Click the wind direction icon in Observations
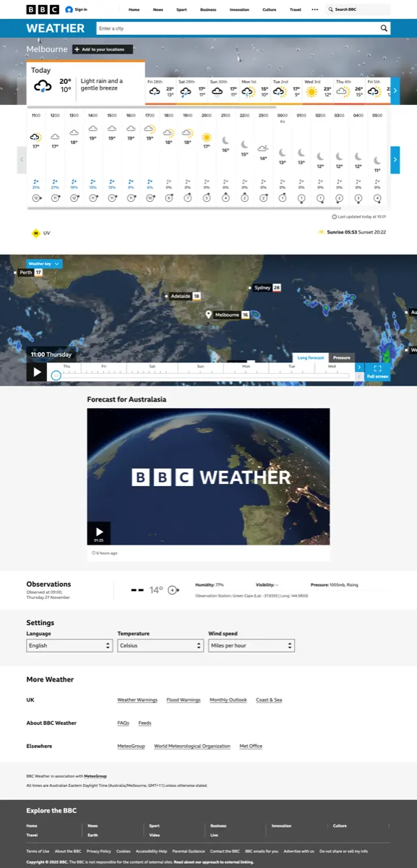417x868 pixels. pyautogui.click(x=173, y=590)
